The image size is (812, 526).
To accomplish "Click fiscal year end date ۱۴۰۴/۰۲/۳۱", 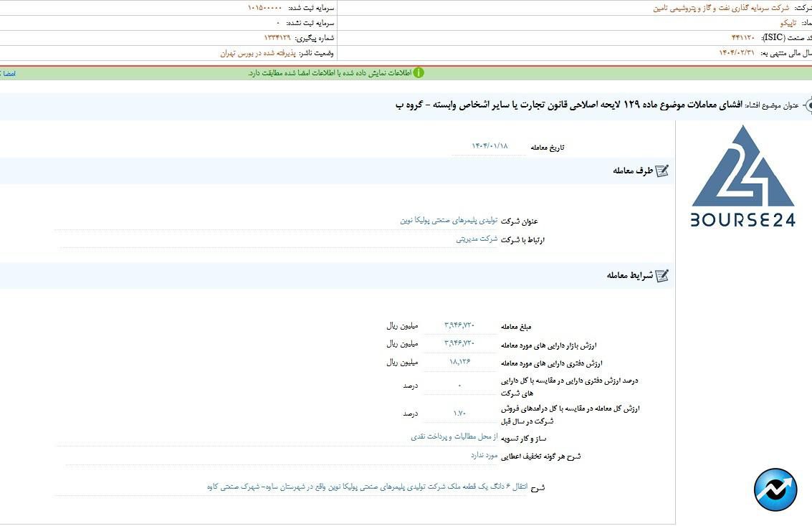I will [x=737, y=53].
